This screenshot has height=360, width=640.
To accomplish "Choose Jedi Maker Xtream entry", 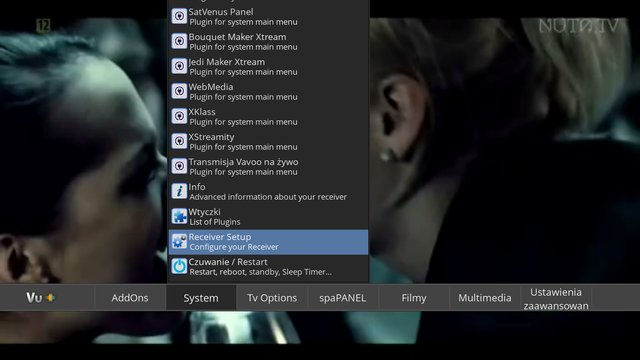I will (x=268, y=67).
